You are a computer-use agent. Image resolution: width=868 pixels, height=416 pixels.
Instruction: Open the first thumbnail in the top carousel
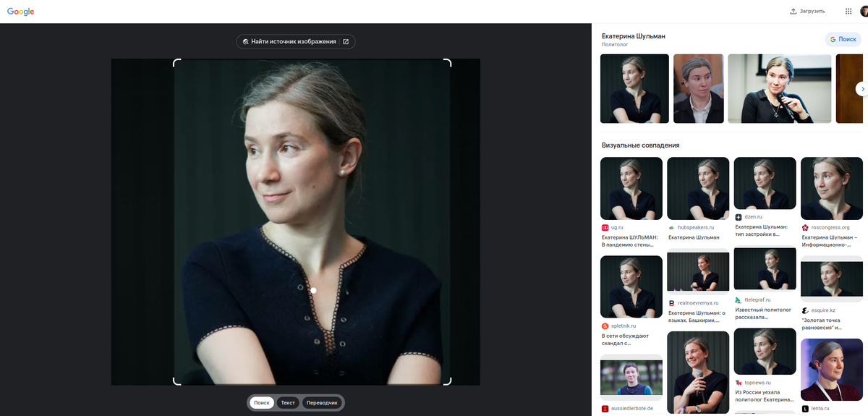[634, 88]
